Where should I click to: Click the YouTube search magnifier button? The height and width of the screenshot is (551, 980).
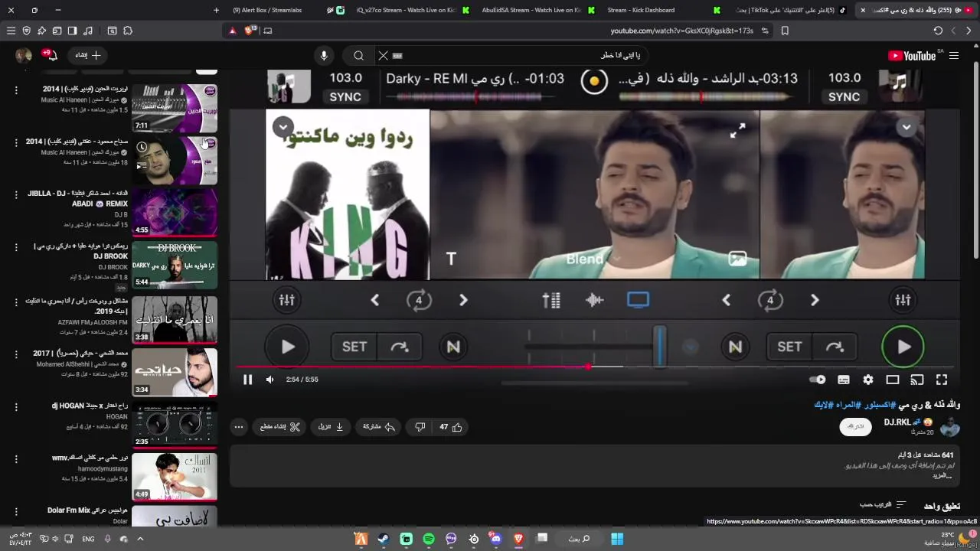click(358, 55)
